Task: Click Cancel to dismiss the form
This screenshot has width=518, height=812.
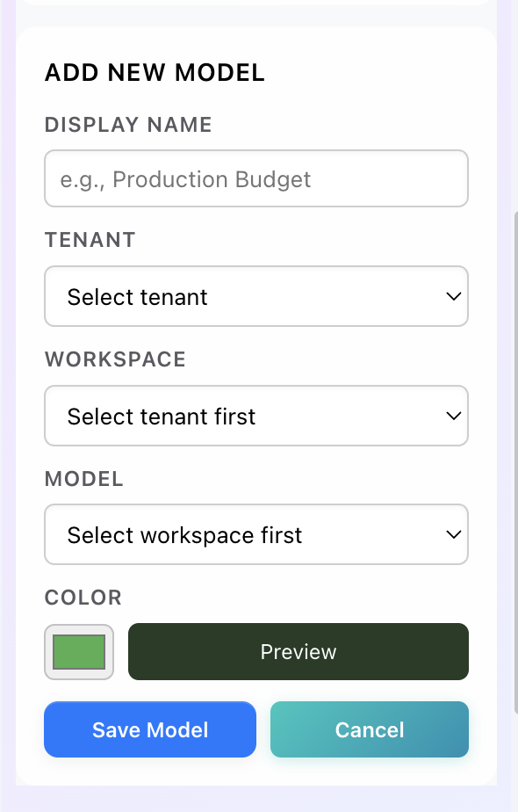Action: (369, 729)
